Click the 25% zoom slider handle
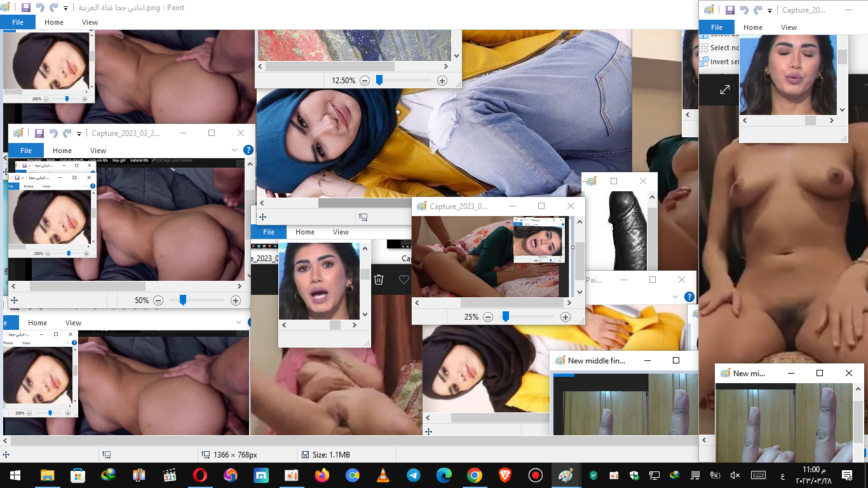868x488 pixels. (506, 316)
